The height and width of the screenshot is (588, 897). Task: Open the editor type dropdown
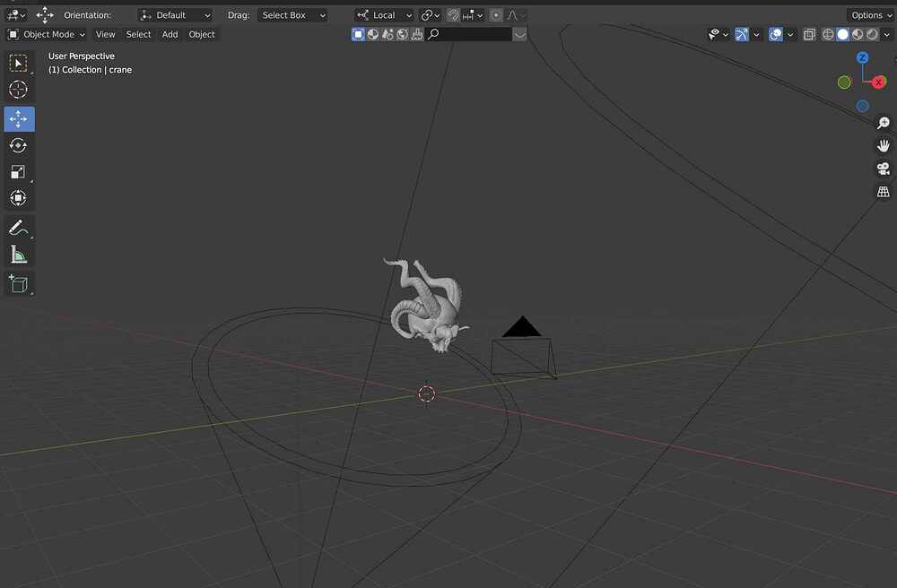15,15
